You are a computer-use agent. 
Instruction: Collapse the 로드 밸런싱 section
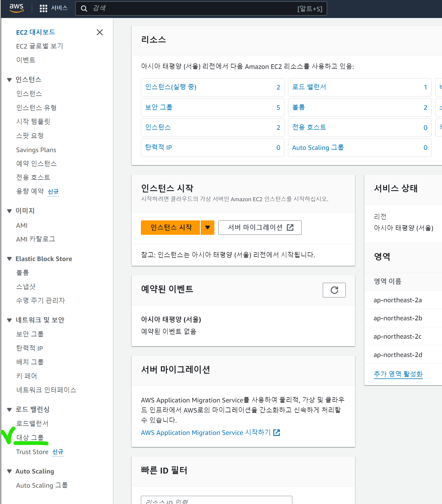(x=9, y=409)
